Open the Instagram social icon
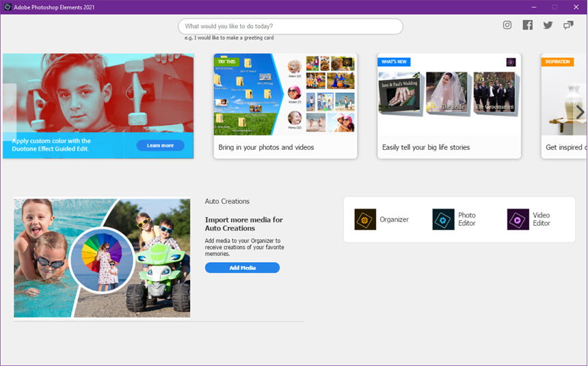The image size is (588, 366). tap(507, 25)
